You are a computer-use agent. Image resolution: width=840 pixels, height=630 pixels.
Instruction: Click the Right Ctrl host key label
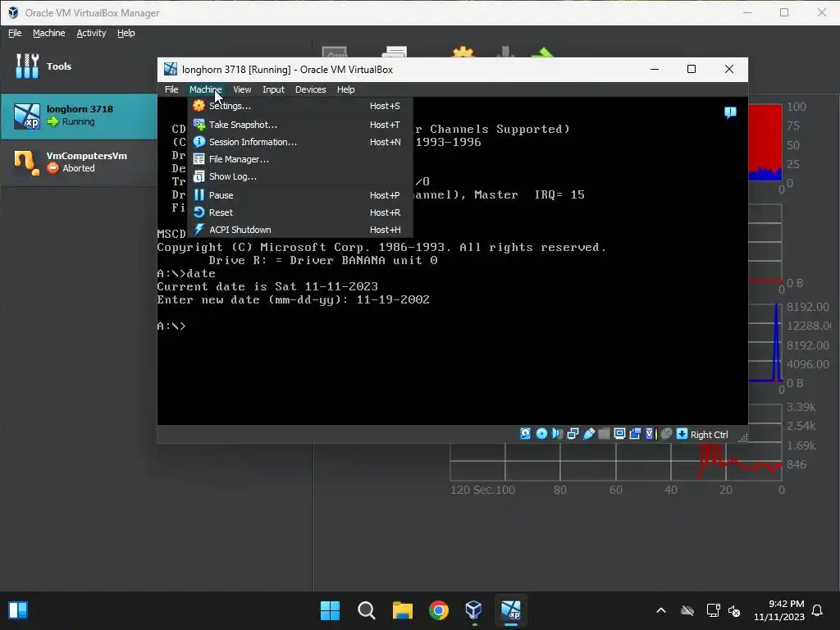709,435
